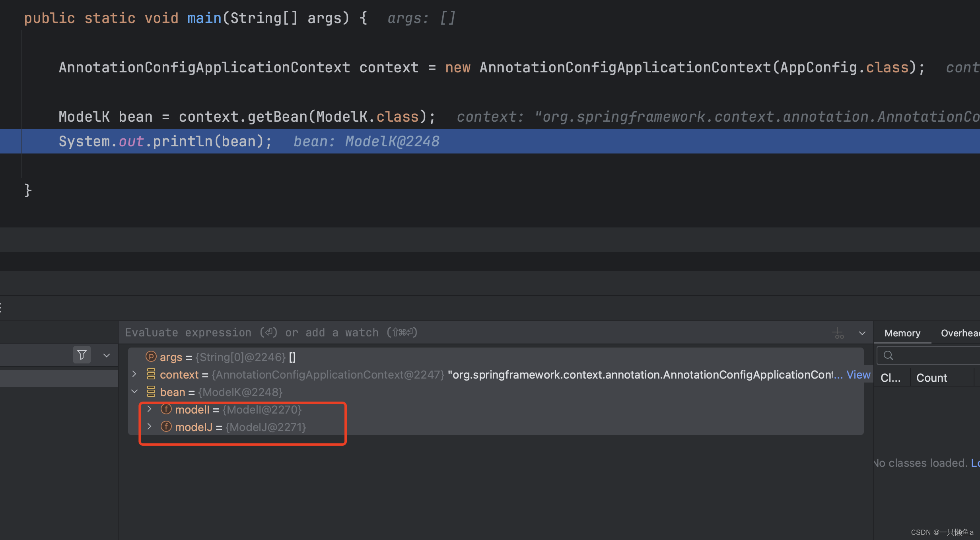Screen dimensions: 980x540
Task: Click the parameter icon beside args variable
Action: coord(151,357)
